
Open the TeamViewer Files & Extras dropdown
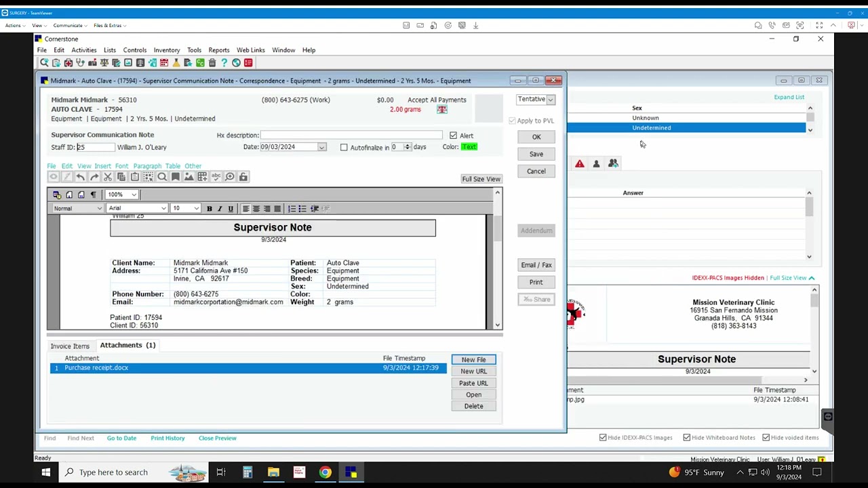110,26
